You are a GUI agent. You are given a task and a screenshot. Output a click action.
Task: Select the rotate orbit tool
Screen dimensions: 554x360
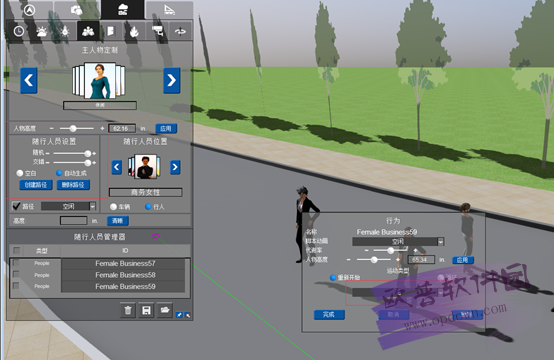(x=180, y=31)
